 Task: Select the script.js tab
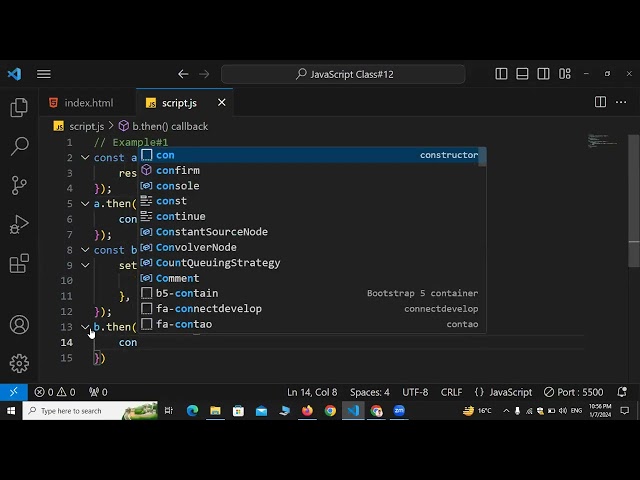pyautogui.click(x=179, y=103)
